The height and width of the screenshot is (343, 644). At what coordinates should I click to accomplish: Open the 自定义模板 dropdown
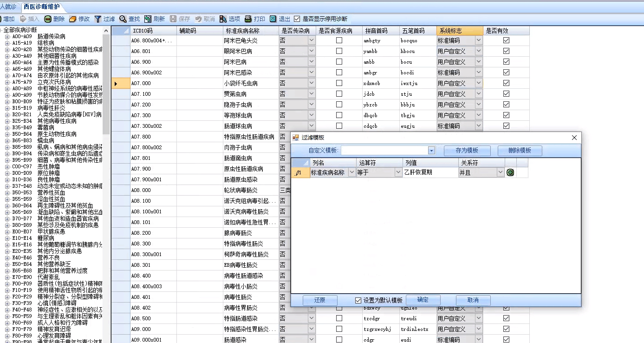tap(431, 151)
